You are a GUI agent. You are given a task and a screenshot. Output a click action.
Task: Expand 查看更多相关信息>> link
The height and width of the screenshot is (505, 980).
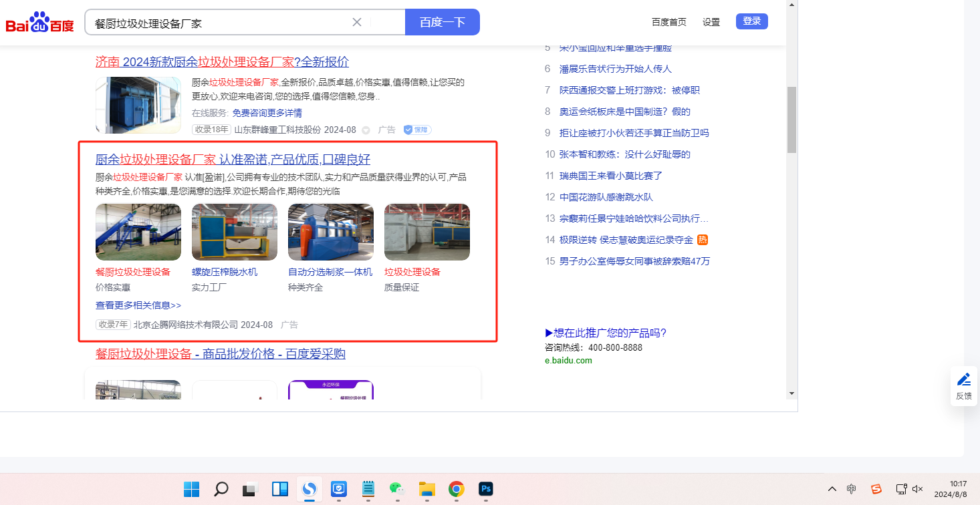point(138,305)
